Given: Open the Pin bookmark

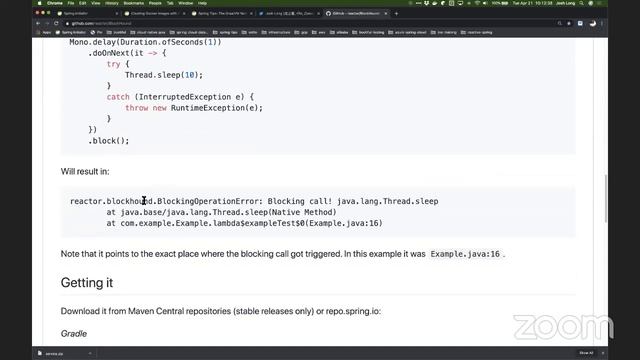Looking at the screenshot, I should [97, 32].
